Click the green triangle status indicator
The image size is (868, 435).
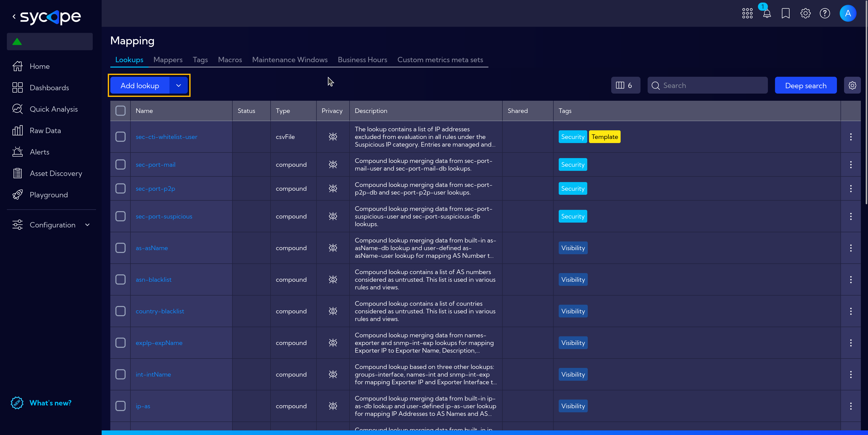17,42
